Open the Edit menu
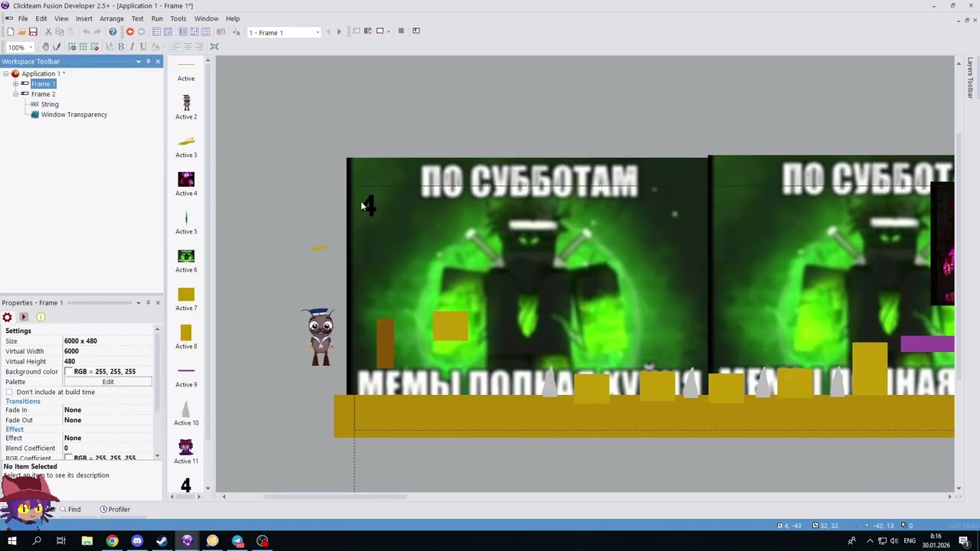Viewport: 980px width, 551px height. click(x=41, y=18)
